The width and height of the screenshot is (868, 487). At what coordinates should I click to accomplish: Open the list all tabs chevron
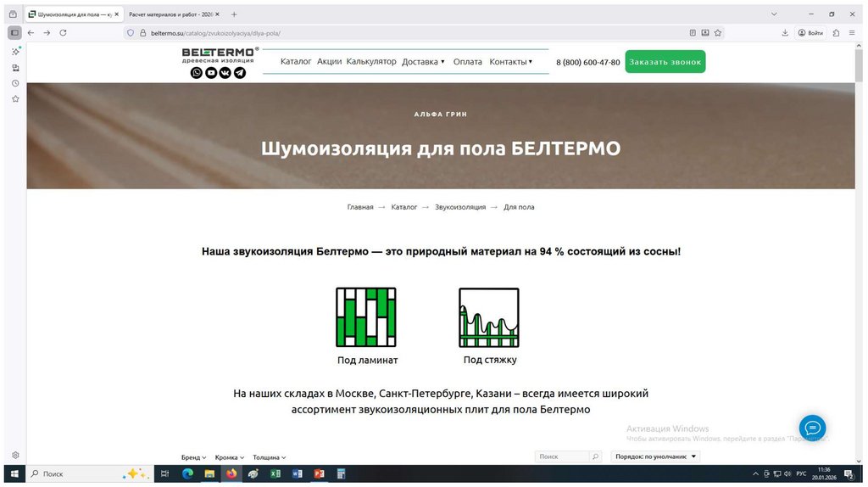774,14
